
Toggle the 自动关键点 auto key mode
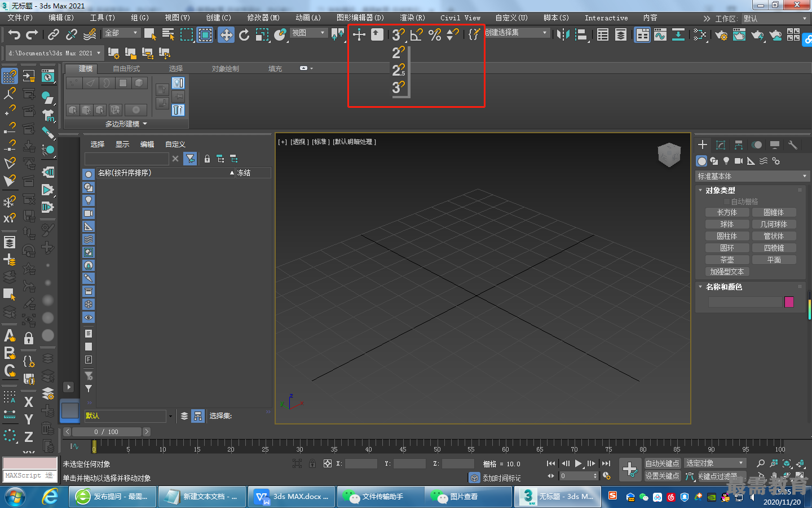point(663,463)
